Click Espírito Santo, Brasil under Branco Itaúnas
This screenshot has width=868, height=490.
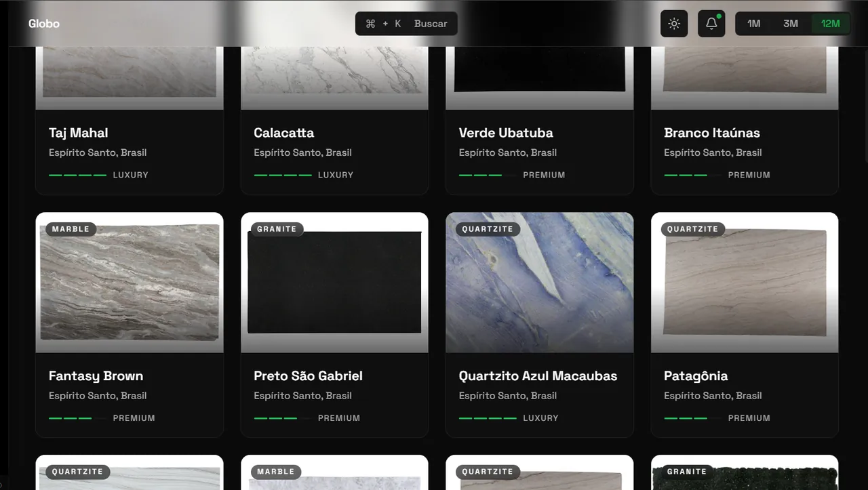pos(713,152)
